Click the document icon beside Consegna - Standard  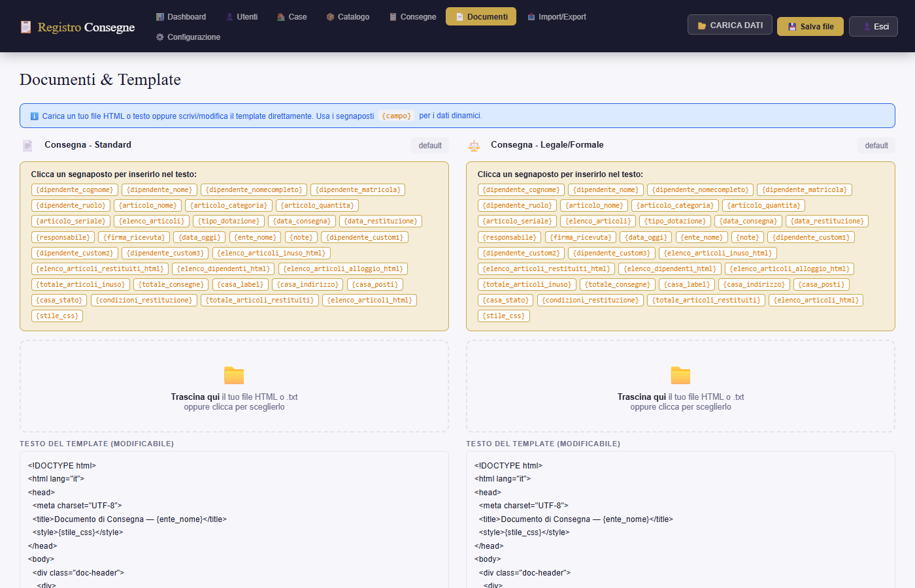click(x=27, y=145)
